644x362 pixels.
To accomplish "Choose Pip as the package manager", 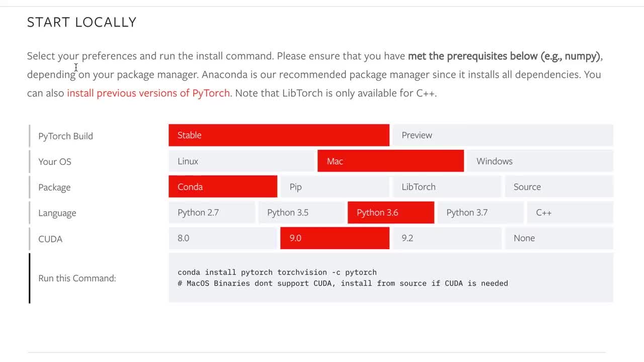I will click(335, 187).
